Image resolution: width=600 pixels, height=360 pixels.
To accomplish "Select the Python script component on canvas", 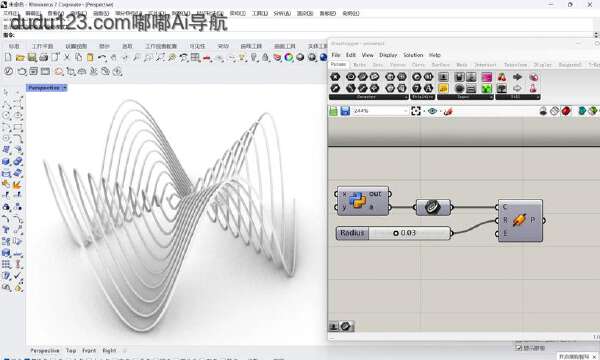I will [362, 201].
